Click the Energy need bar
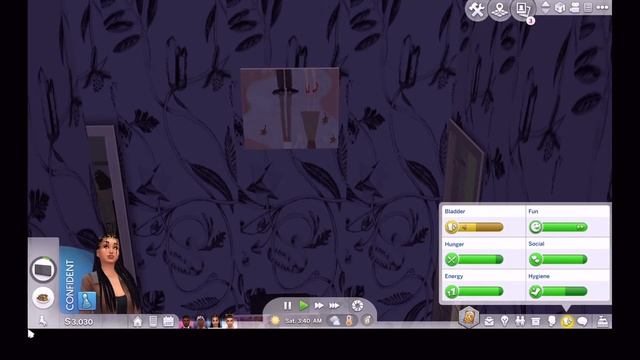Image resolution: width=640 pixels, height=360 pixels. point(474,291)
